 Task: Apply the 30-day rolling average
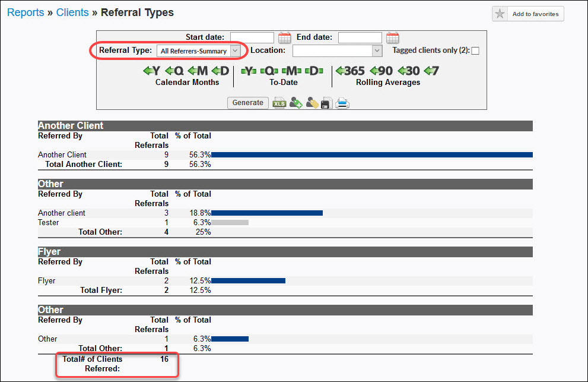409,71
